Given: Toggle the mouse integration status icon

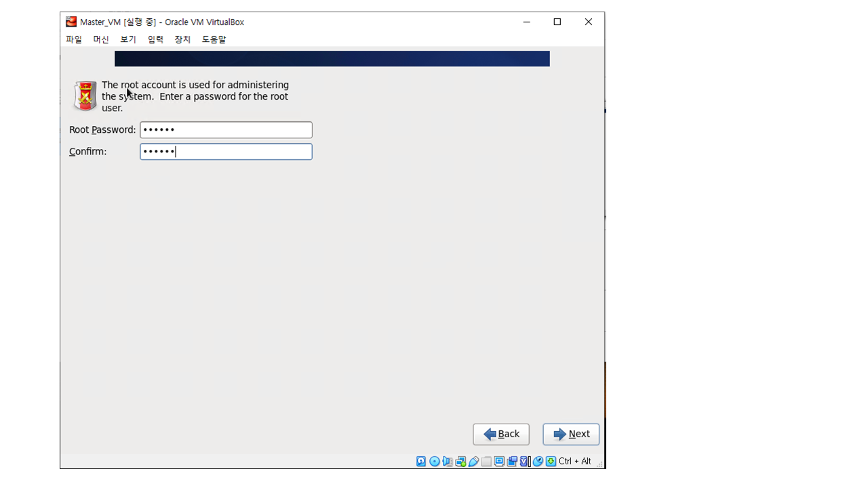Looking at the screenshot, I should point(538,462).
